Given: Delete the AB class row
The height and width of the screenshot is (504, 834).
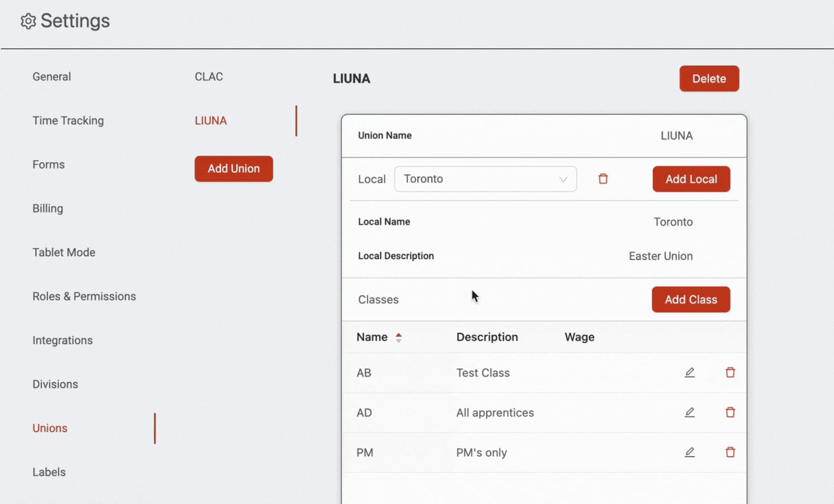Looking at the screenshot, I should click(x=730, y=372).
